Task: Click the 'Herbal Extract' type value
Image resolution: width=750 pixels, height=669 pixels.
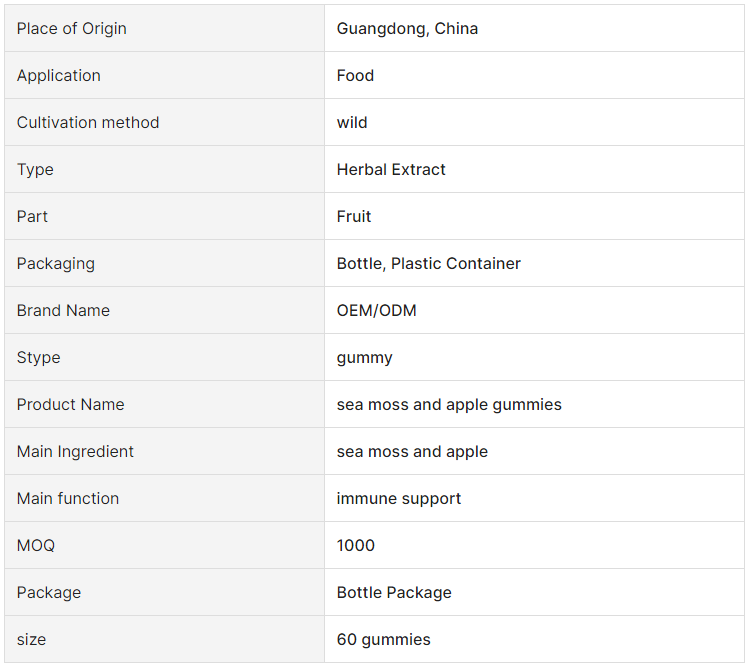Action: (x=391, y=170)
